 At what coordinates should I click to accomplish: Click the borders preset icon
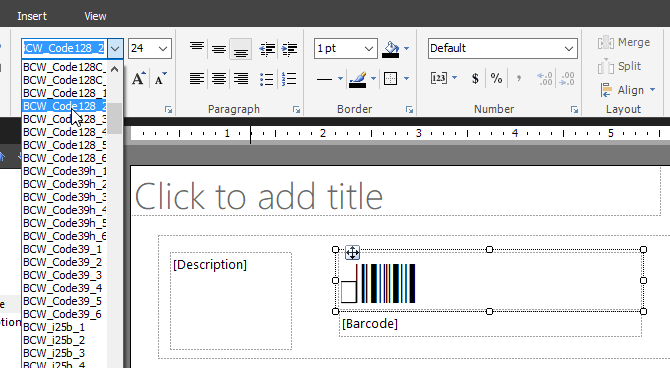[391, 79]
